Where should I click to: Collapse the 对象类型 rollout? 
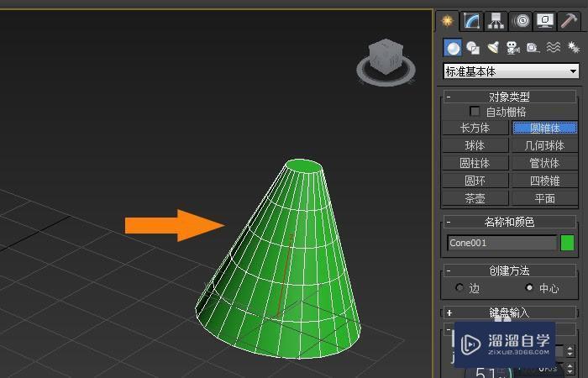(510, 97)
